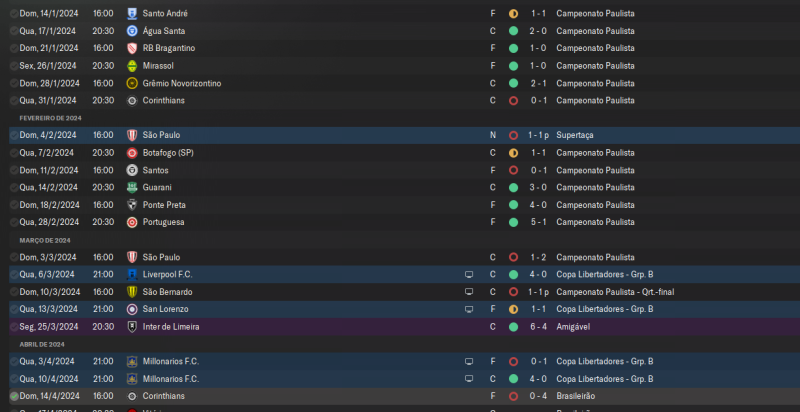Select the Liverpool F.C. club badge
This screenshot has height=412, width=800.
(132, 274)
